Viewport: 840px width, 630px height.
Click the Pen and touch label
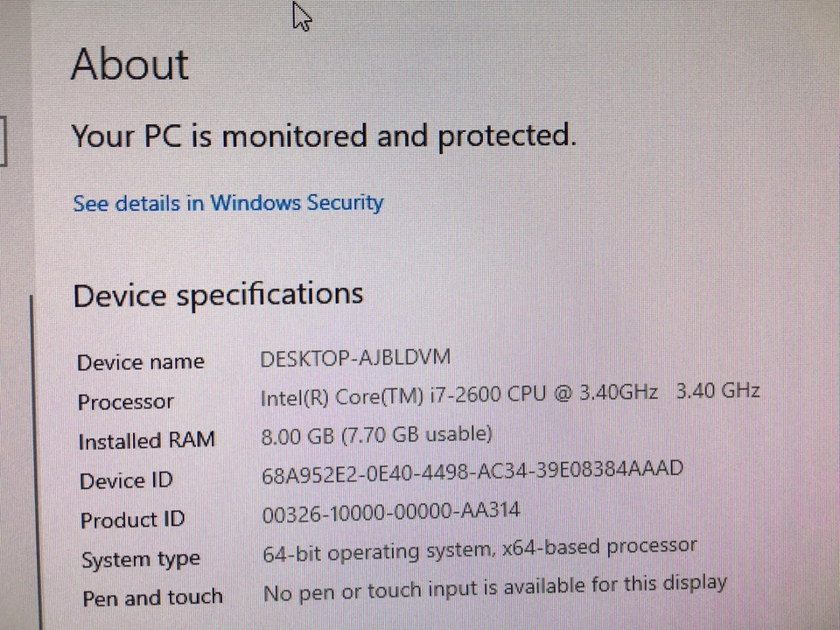click(x=152, y=598)
